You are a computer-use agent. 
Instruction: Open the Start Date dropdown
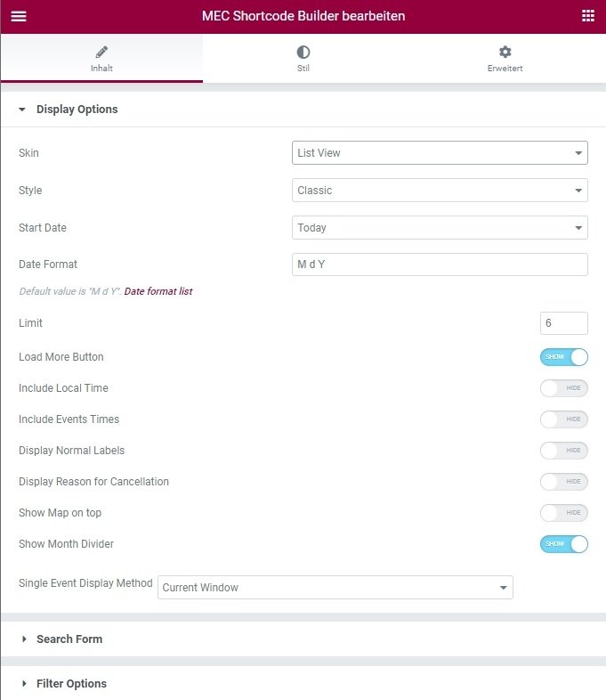(x=440, y=228)
